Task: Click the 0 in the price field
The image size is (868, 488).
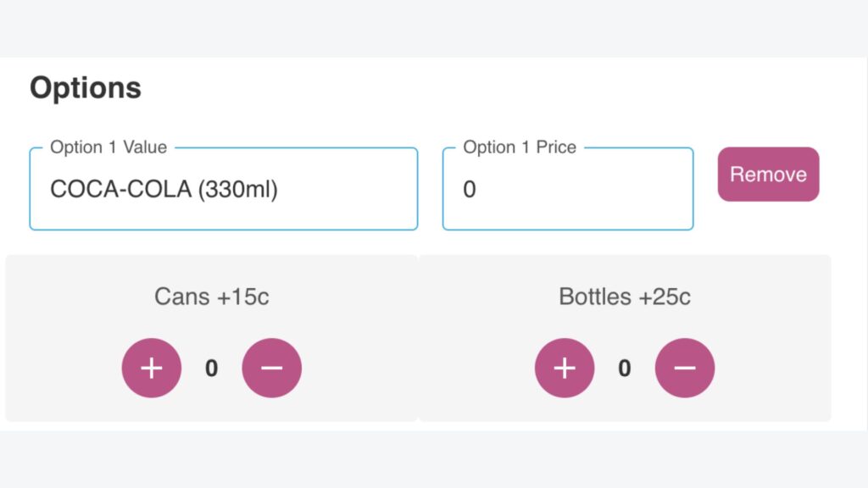Action: point(470,190)
